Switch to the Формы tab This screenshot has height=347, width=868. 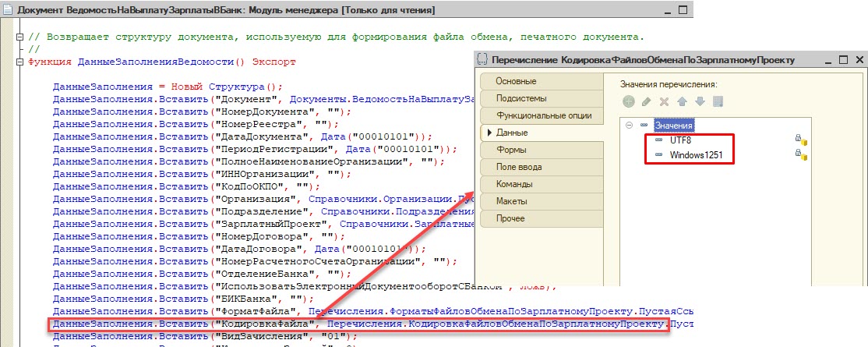point(542,150)
